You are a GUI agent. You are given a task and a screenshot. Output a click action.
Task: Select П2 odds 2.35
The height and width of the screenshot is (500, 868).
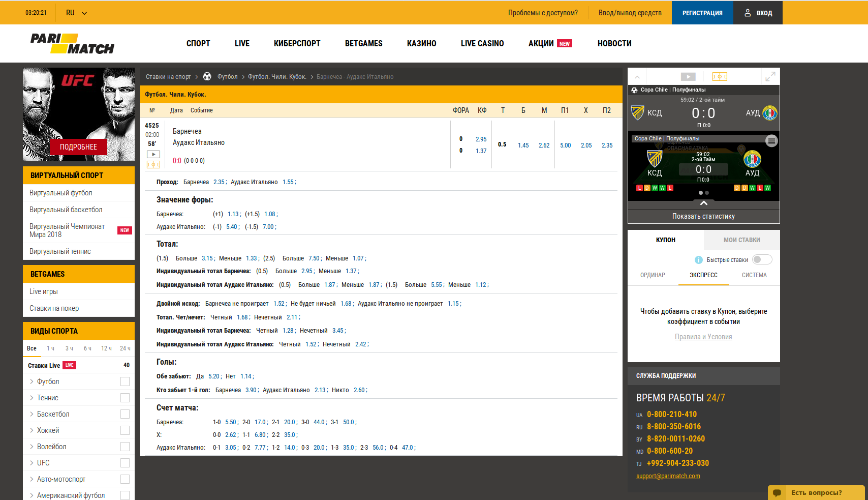pos(607,145)
